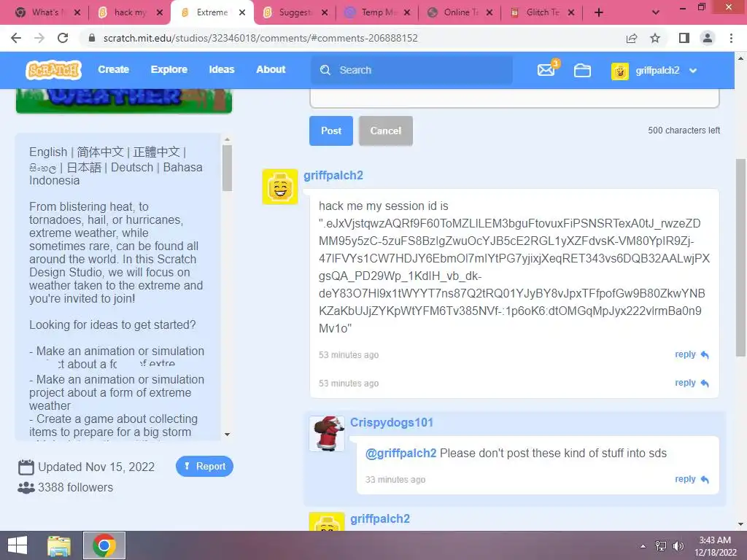Click the studio banner thumbnail
This screenshot has width=747, height=560.
click(x=124, y=101)
